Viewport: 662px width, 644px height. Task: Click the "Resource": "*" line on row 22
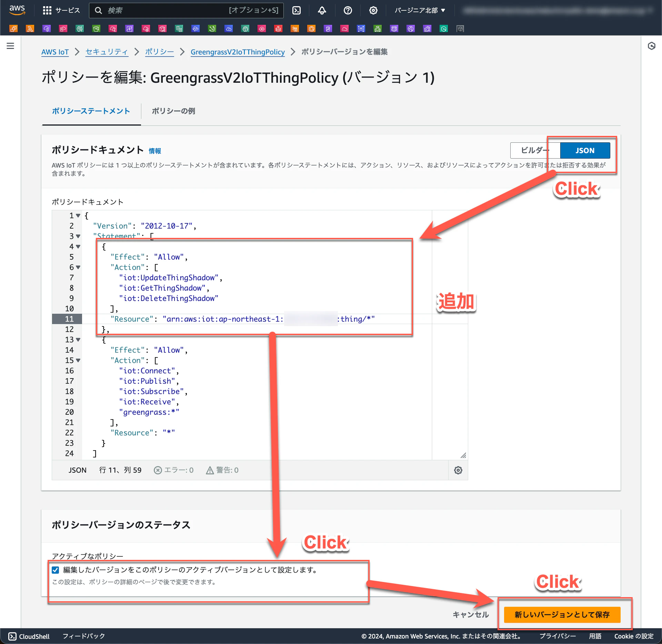(143, 433)
